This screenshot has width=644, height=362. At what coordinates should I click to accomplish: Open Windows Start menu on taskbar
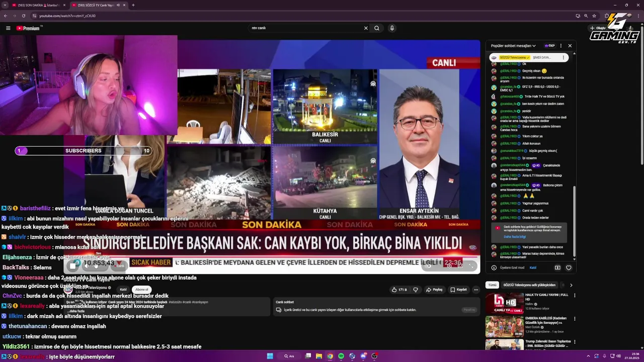[x=270, y=356]
